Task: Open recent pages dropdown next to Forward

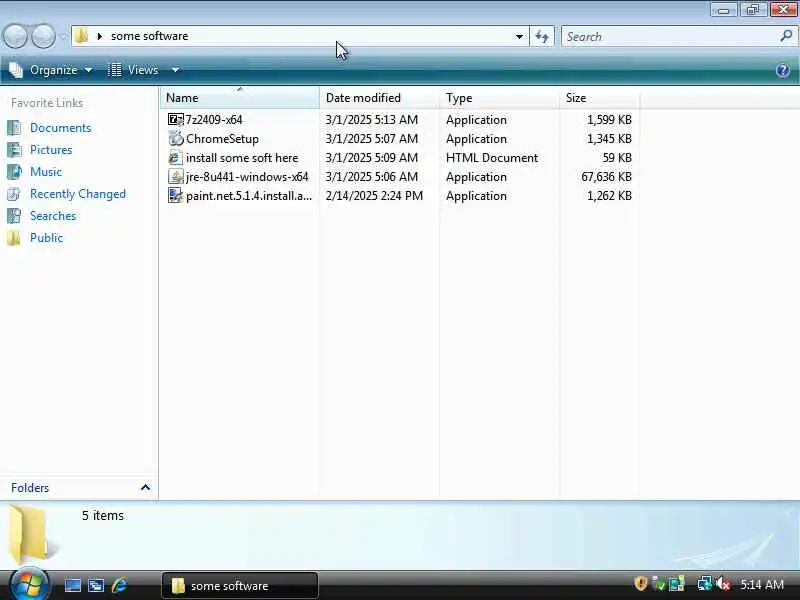Action: click(x=63, y=37)
